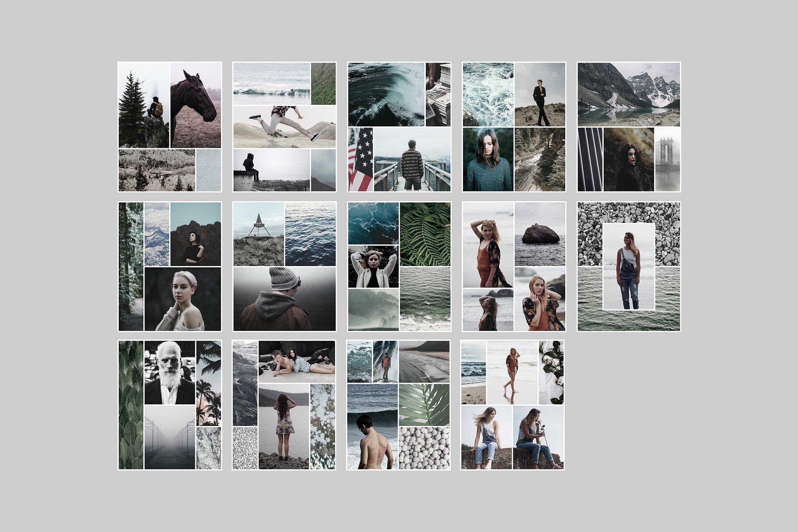Click the foggy suspension bridge photo

[667, 159]
